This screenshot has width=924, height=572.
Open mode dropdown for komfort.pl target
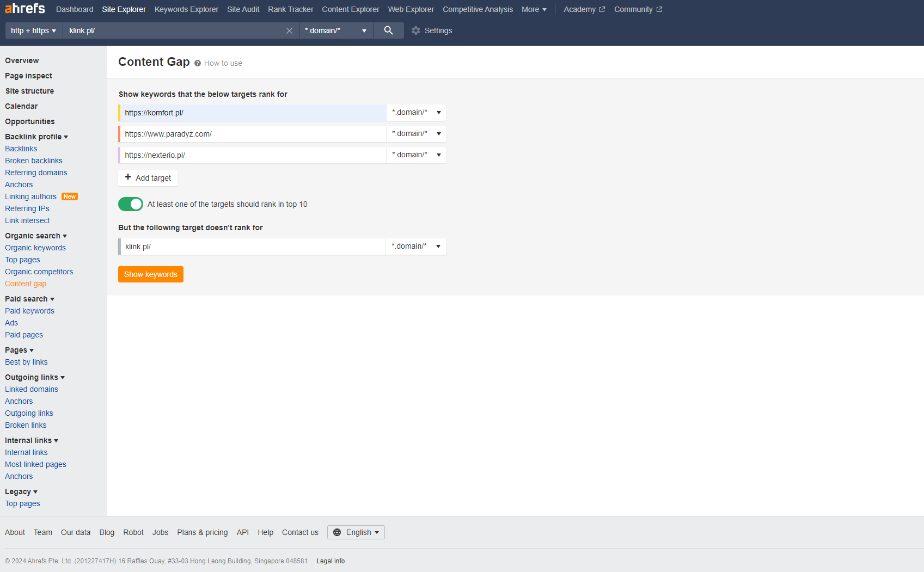tap(416, 113)
